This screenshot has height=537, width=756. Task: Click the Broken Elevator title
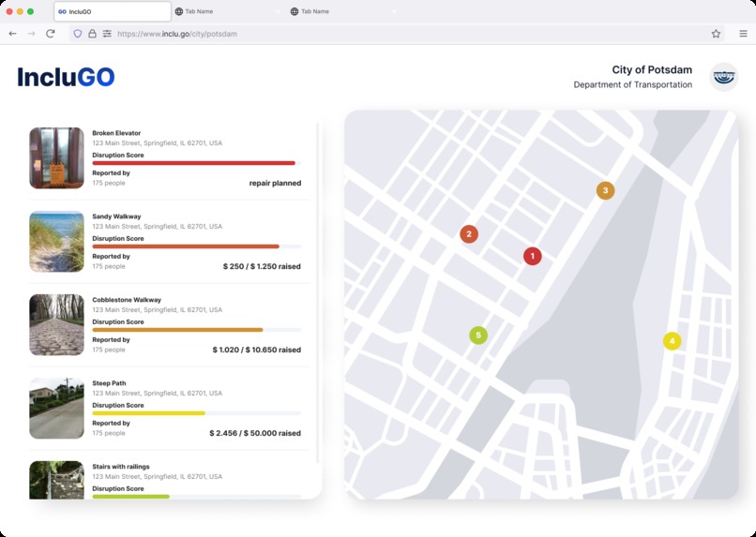116,133
